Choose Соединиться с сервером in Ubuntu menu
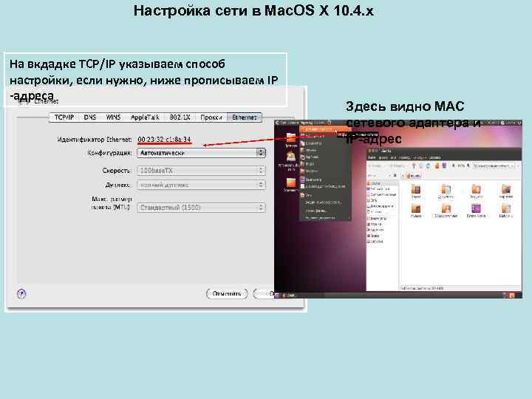The image size is (532, 399). click(324, 203)
